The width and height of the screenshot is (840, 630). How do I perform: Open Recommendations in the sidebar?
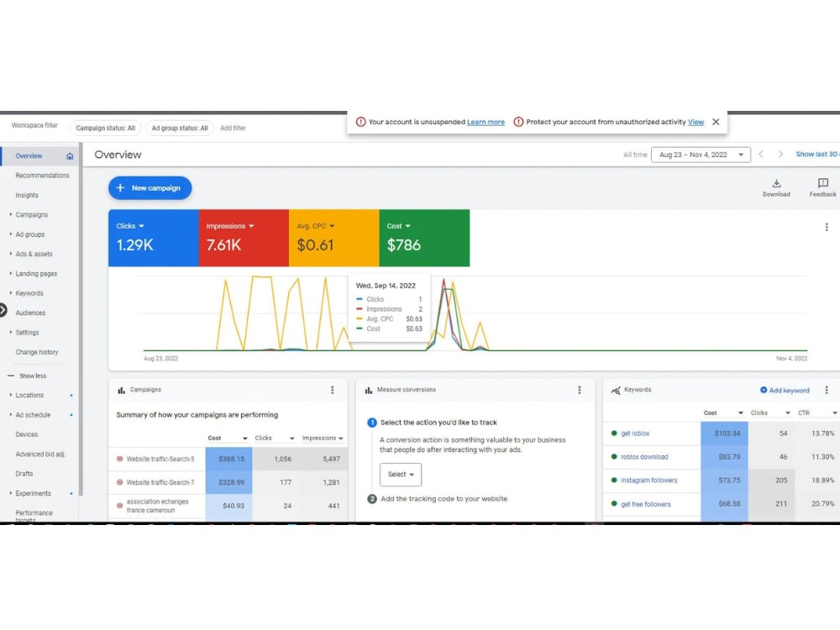coord(42,176)
